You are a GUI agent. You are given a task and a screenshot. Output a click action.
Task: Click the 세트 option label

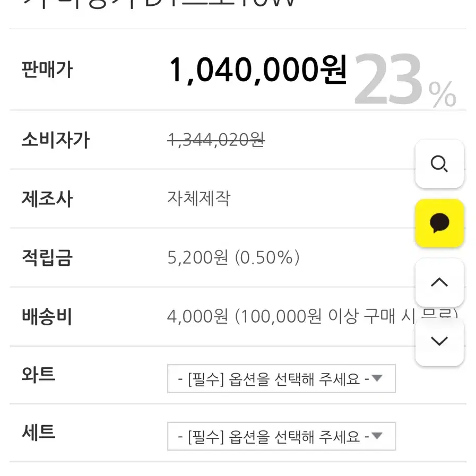[39, 432]
